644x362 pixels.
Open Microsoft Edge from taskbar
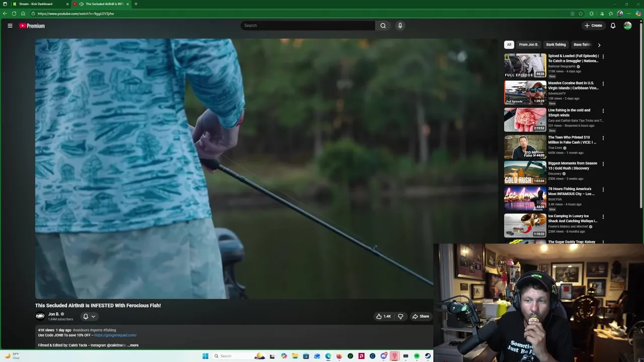click(328, 356)
